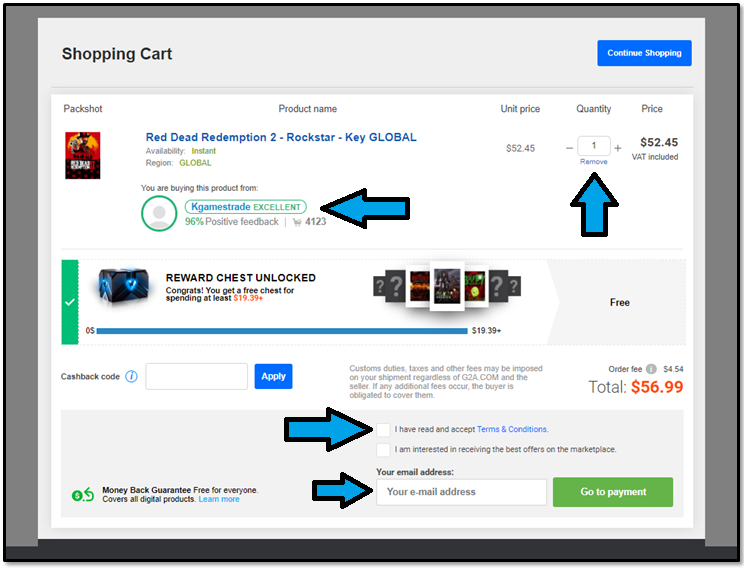Click the GLOBAL region value
The image size is (744, 568).
coord(195,163)
